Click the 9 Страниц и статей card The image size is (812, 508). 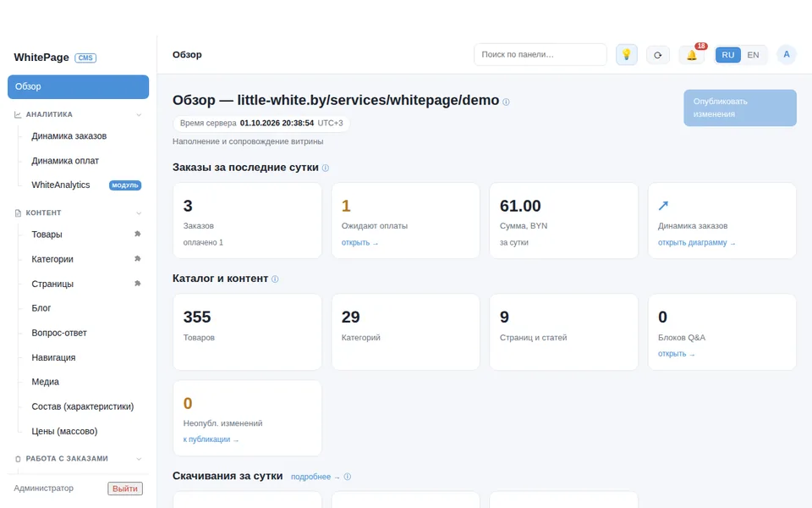click(563, 332)
